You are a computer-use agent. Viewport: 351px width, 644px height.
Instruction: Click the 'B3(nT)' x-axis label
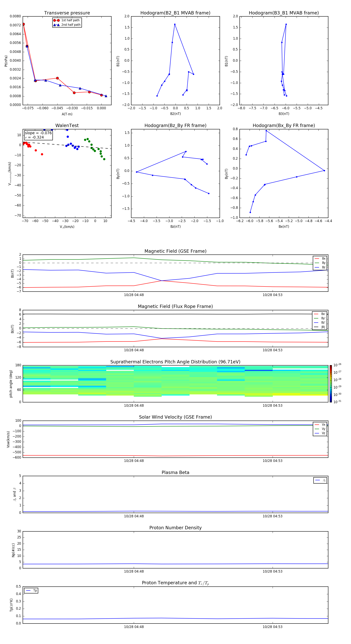[x=284, y=114]
